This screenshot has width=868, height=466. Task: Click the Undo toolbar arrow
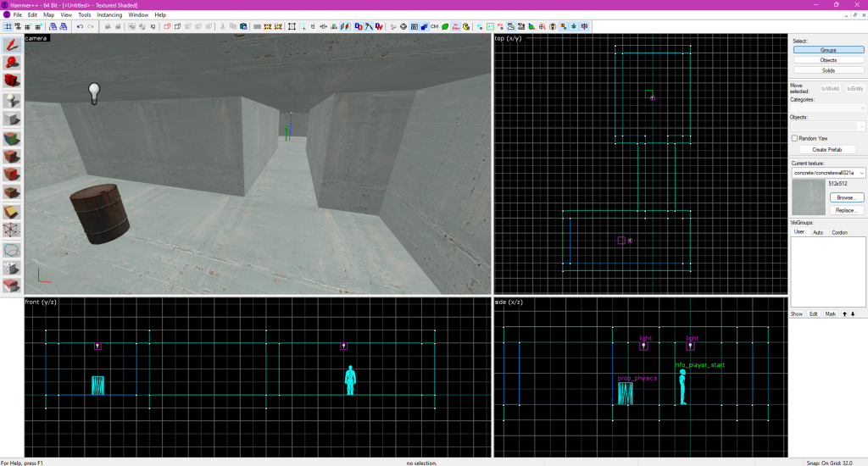click(x=80, y=26)
